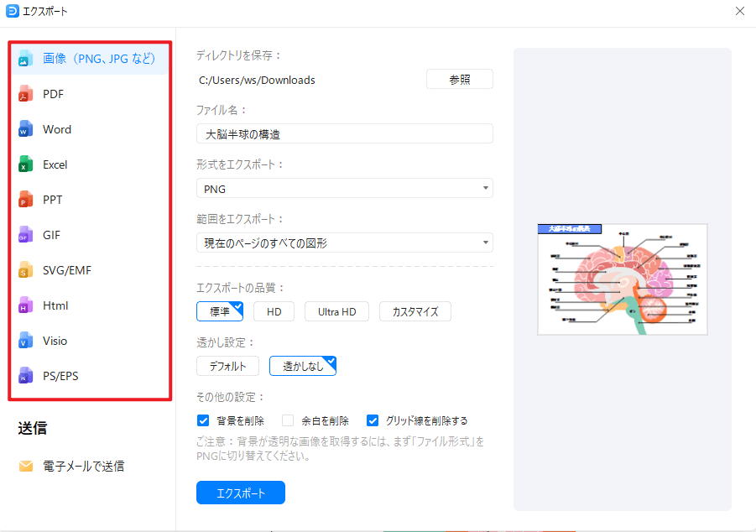Select the Visio export icon
The image size is (756, 532).
tap(24, 341)
